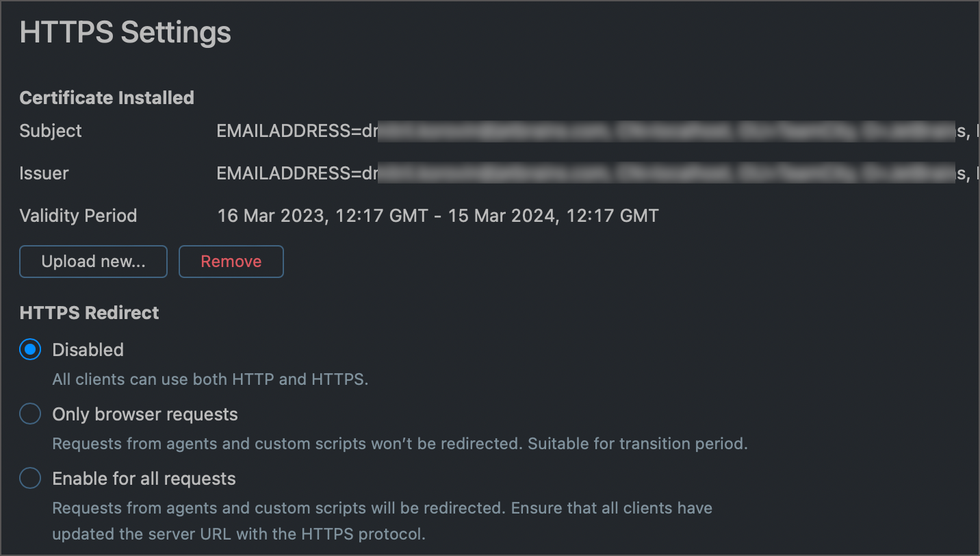Click the "Disabled" option label text
The height and width of the screenshot is (556, 980).
pos(88,349)
